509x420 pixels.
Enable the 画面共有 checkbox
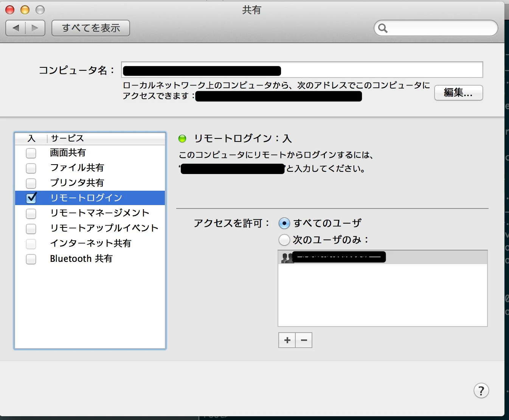pos(31,153)
